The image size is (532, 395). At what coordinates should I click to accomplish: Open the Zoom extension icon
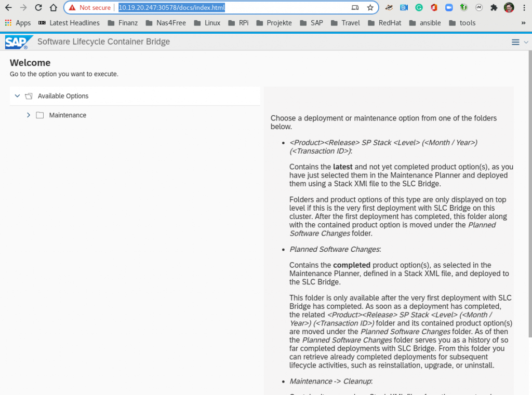[449, 8]
